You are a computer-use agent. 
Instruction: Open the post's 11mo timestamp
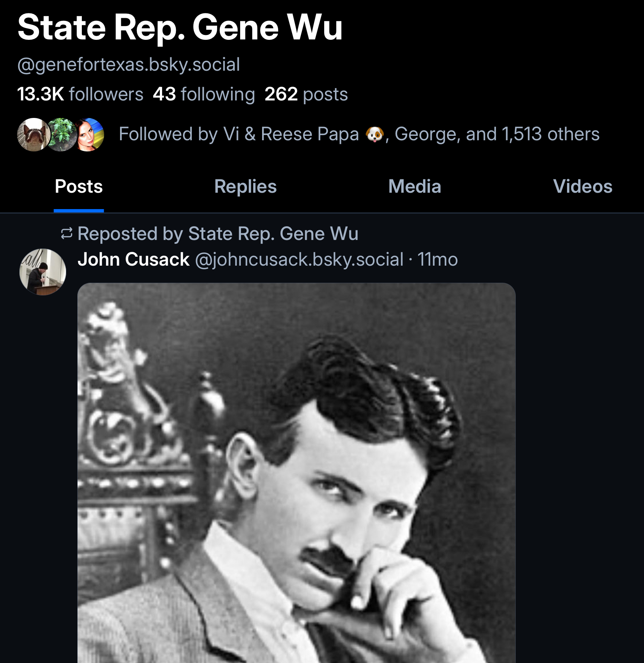click(x=438, y=259)
